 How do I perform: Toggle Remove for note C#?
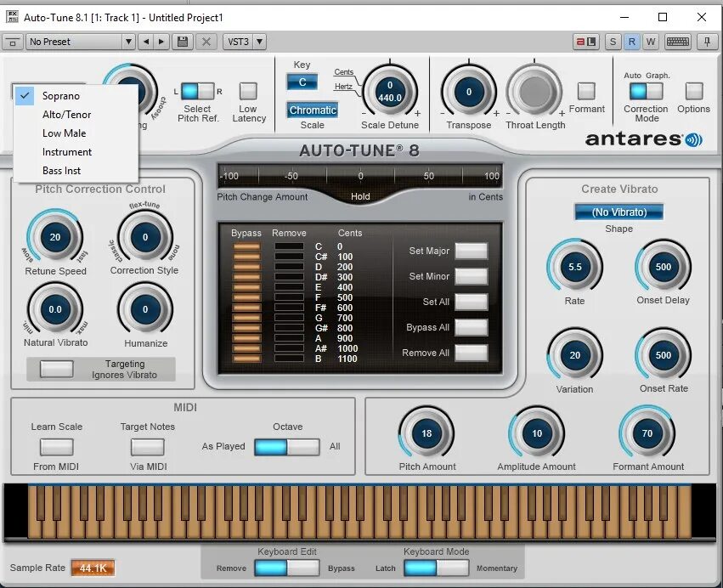tap(289, 257)
